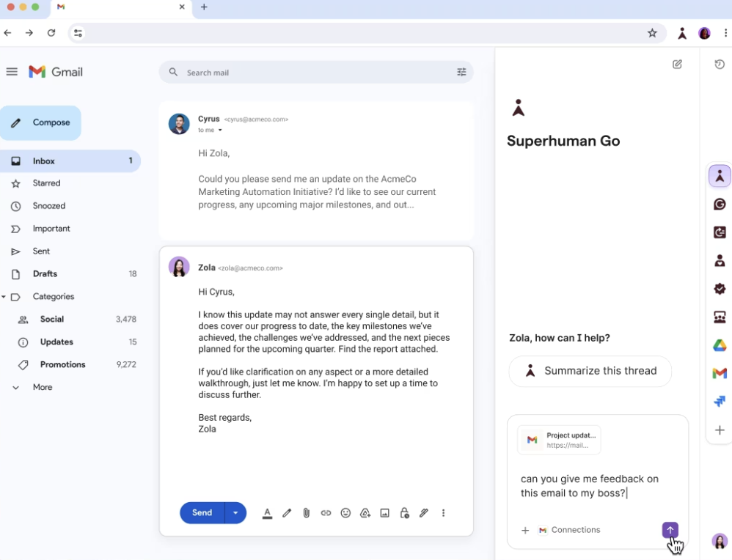Viewport: 732px width, 560px height.
Task: Open the group presentation agent in sidebar
Action: 720,317
